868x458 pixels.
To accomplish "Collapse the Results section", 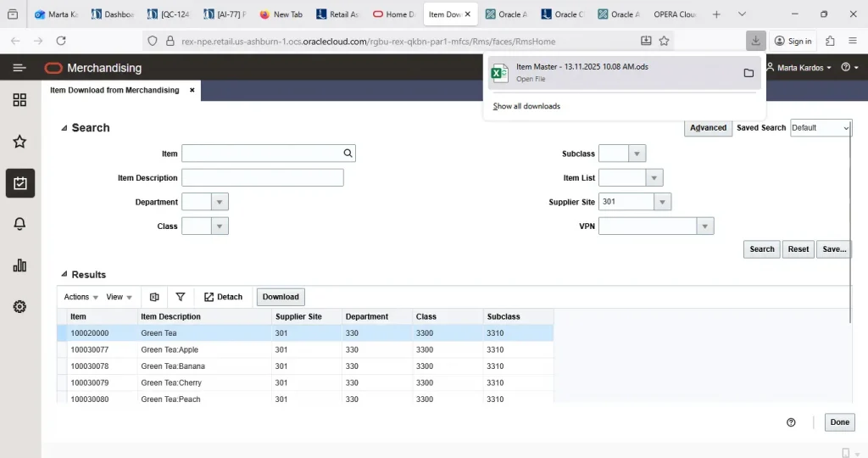I will pos(64,275).
